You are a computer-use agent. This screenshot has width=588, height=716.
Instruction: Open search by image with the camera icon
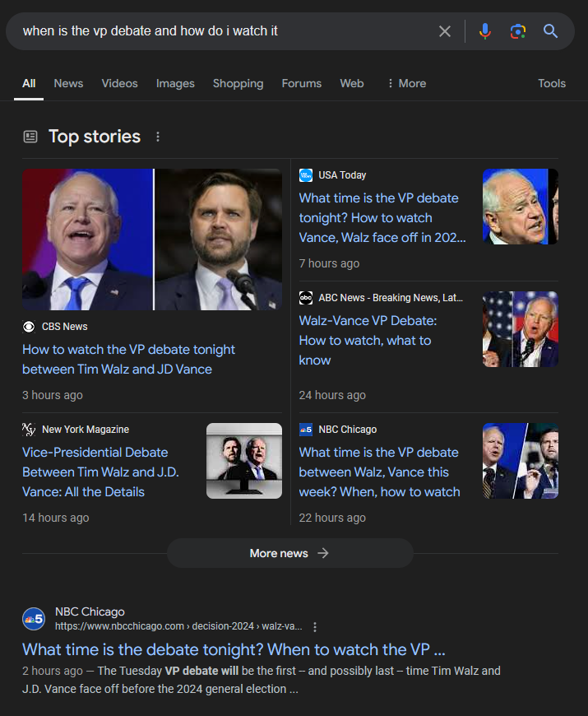pos(518,31)
